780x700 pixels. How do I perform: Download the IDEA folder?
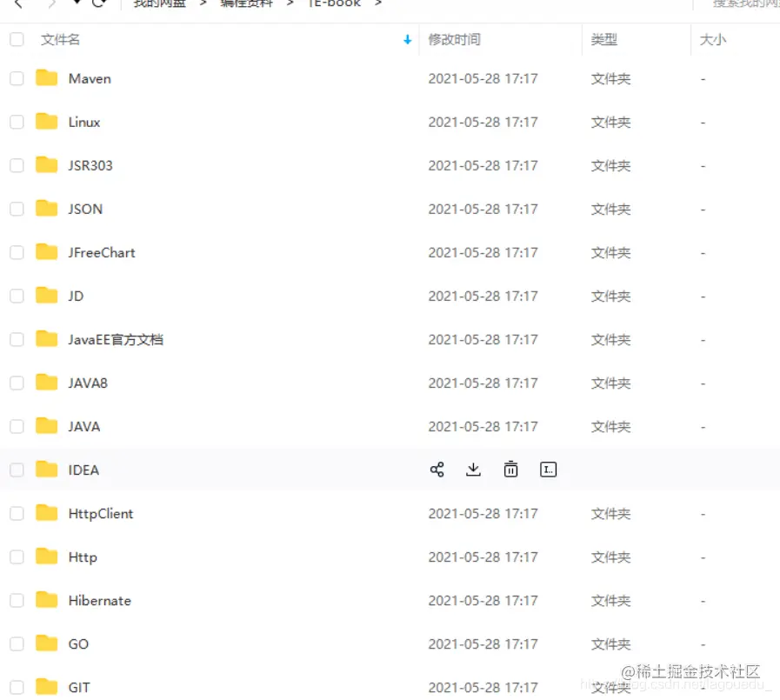[473, 469]
